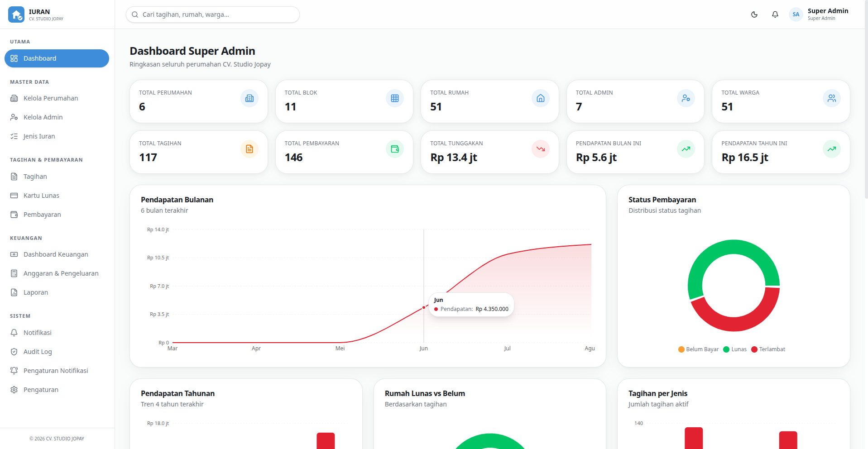Click the Terlambat red legend swatch

[754, 349]
